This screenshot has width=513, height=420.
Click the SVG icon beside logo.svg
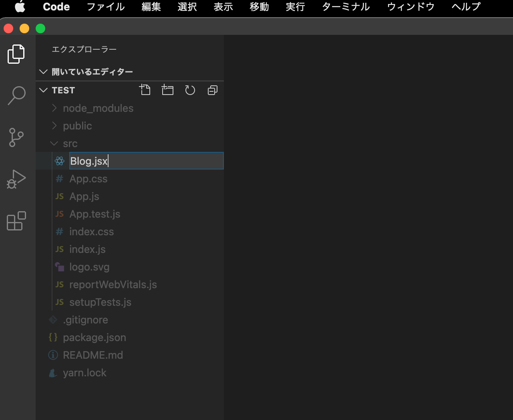click(x=60, y=267)
